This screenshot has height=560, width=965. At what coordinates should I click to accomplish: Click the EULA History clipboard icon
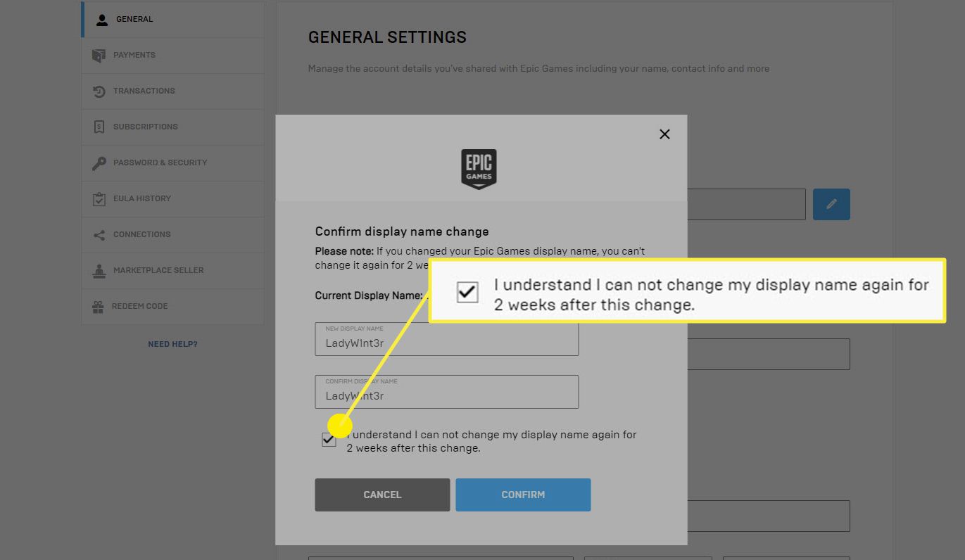(x=99, y=199)
